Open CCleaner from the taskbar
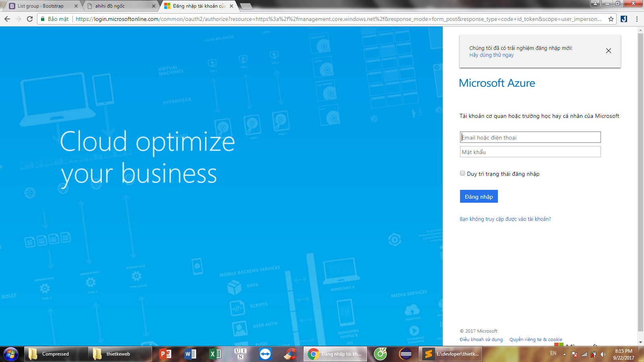The image size is (644, 362). pos(290,354)
